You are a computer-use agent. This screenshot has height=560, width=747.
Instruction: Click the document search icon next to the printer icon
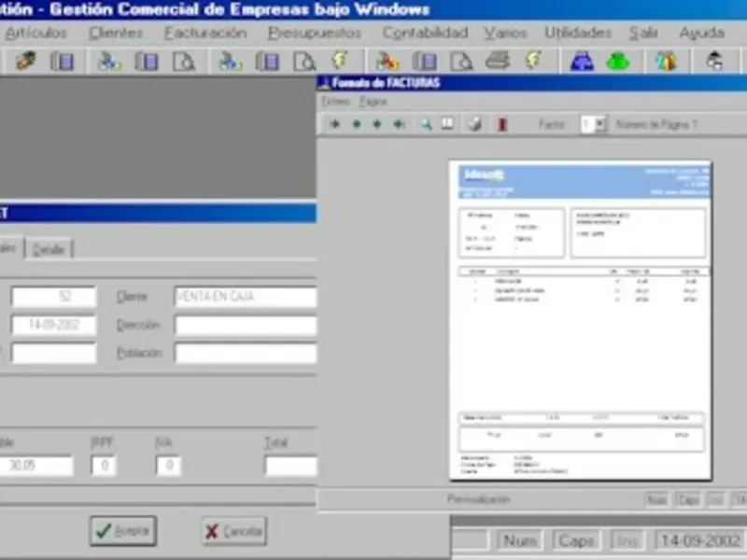[x=461, y=62]
